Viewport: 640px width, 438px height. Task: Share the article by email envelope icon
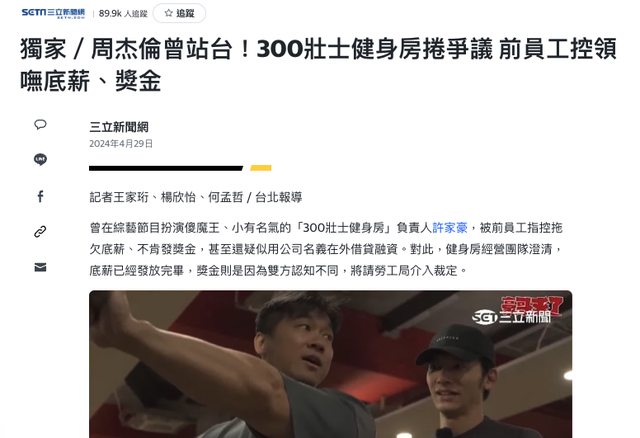coord(40,267)
